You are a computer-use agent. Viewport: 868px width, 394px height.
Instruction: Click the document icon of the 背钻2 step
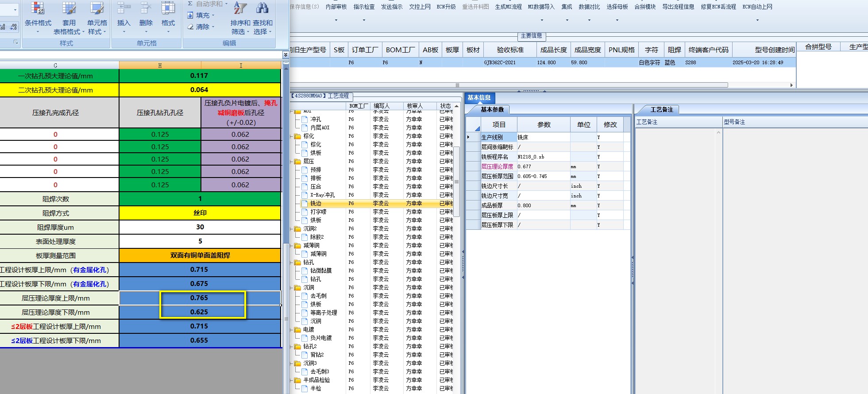(305, 355)
